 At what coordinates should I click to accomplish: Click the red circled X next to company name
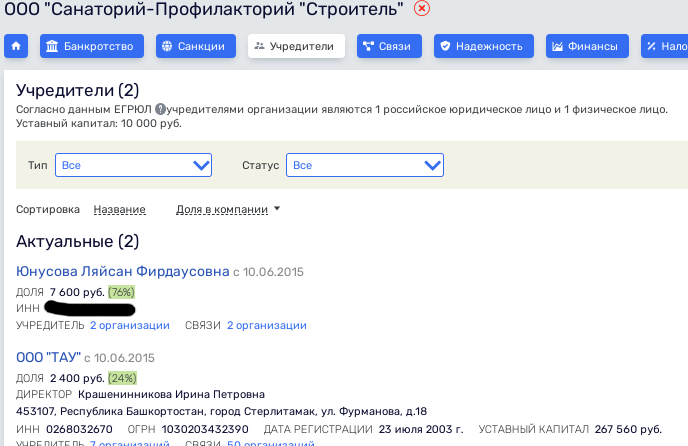pos(422,8)
